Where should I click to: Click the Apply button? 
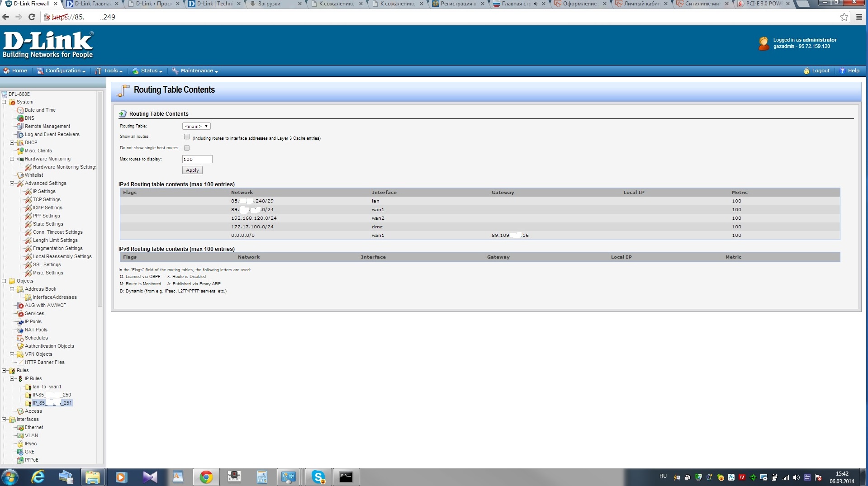click(192, 170)
